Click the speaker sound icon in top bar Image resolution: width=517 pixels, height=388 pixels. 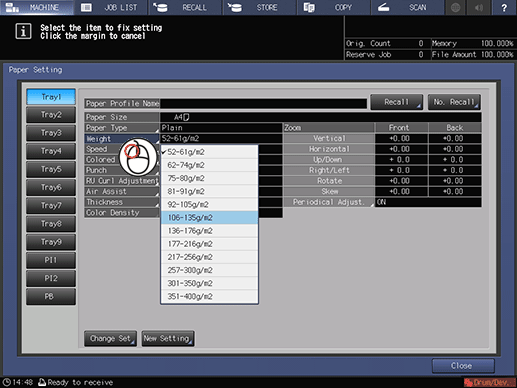click(479, 7)
